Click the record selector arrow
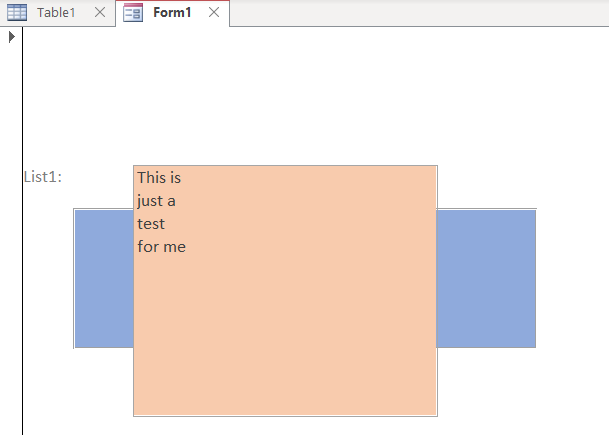 click(12, 37)
